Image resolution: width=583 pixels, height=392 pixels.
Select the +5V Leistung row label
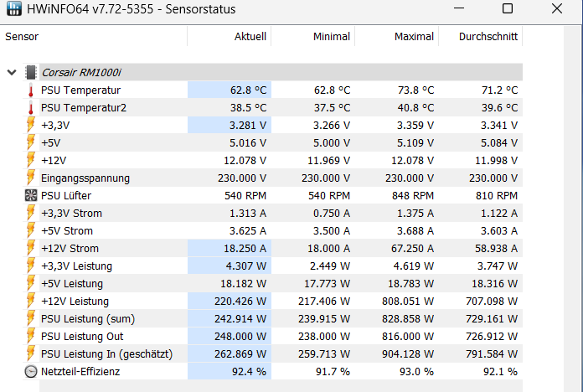point(72,283)
